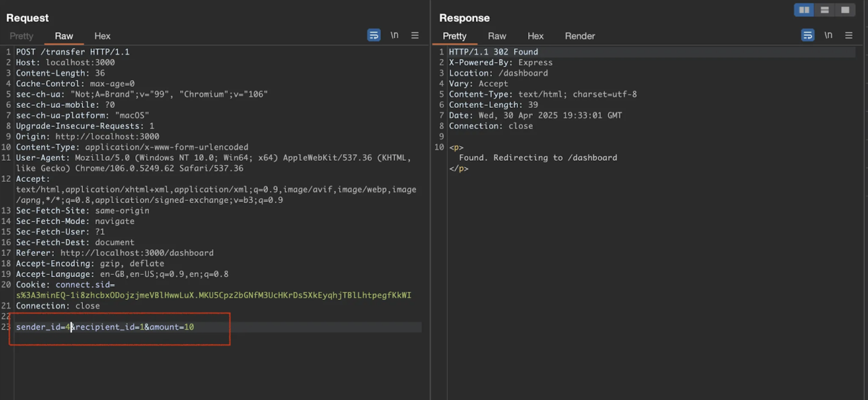Toggle line wrap in the Request panel
The image size is (868, 400).
click(x=374, y=36)
